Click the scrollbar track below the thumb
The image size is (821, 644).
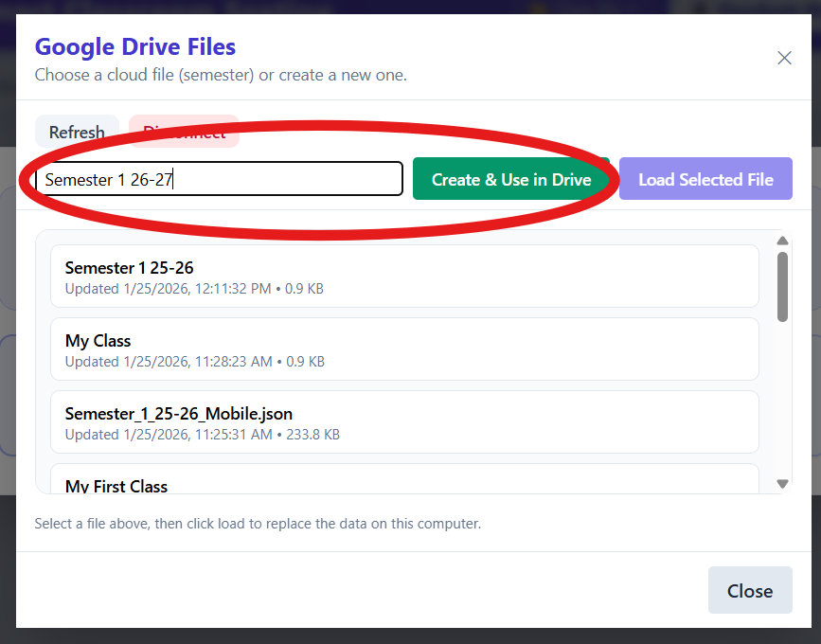pyautogui.click(x=783, y=398)
